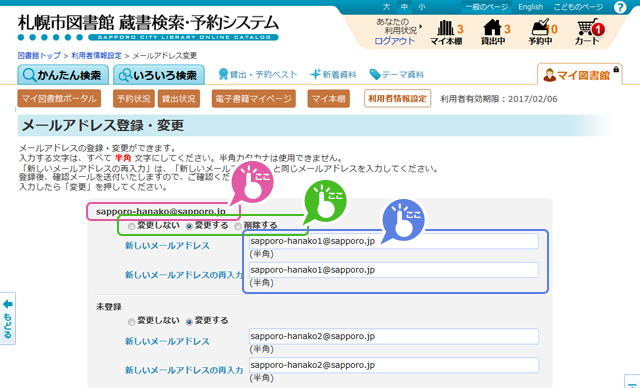Click the site logo 札幌市図書館 蔵書検索・予約システム

click(148, 27)
